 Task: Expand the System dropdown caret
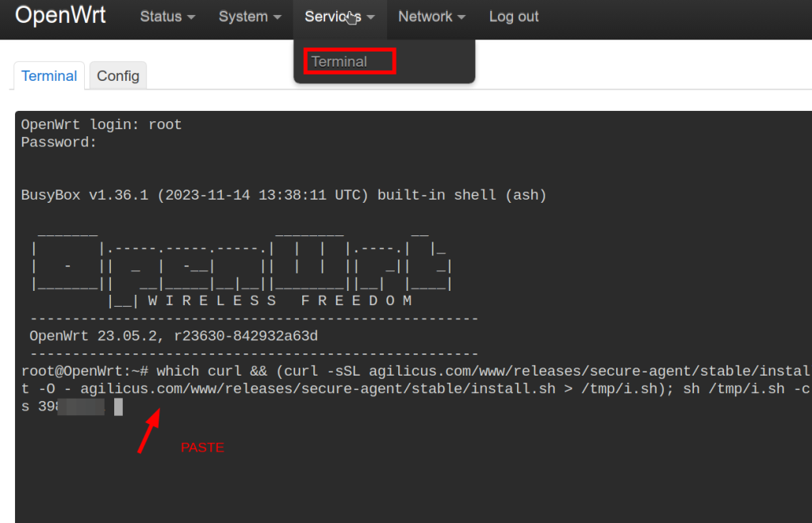coord(277,17)
